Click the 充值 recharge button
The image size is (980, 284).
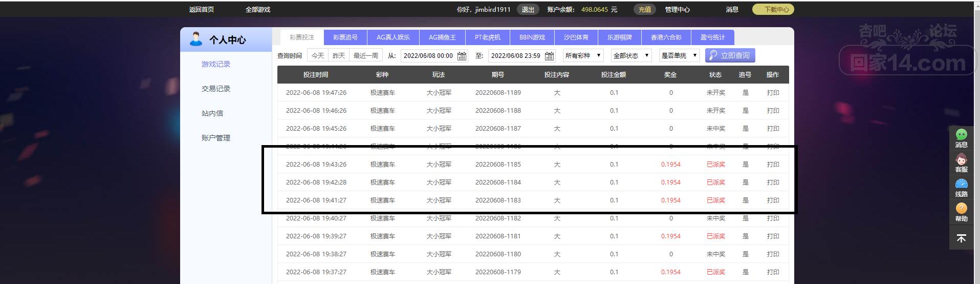click(645, 9)
